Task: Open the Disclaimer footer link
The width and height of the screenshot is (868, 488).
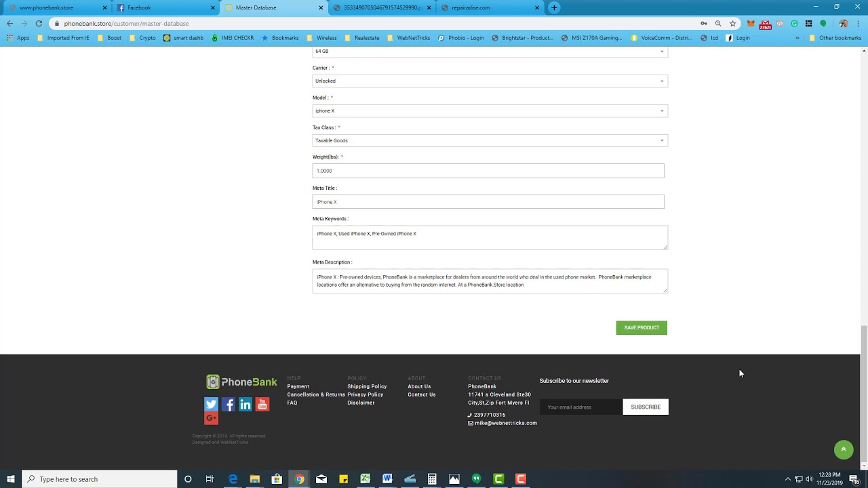Action: (x=361, y=403)
